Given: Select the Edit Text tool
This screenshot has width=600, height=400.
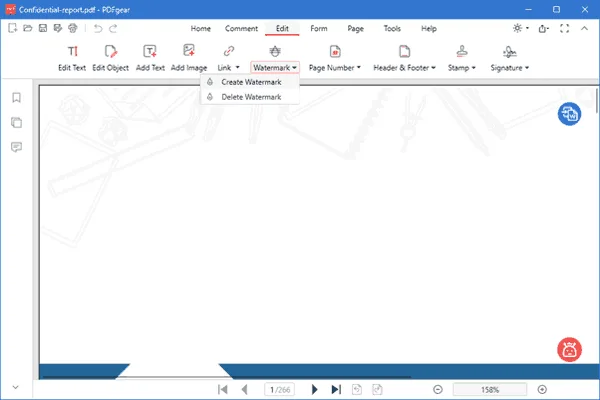Looking at the screenshot, I should pos(72,57).
